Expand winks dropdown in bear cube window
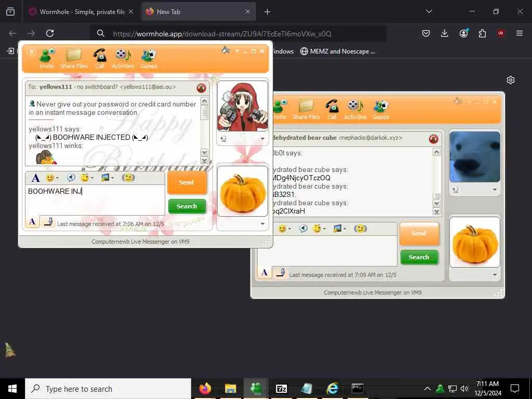 point(324,229)
